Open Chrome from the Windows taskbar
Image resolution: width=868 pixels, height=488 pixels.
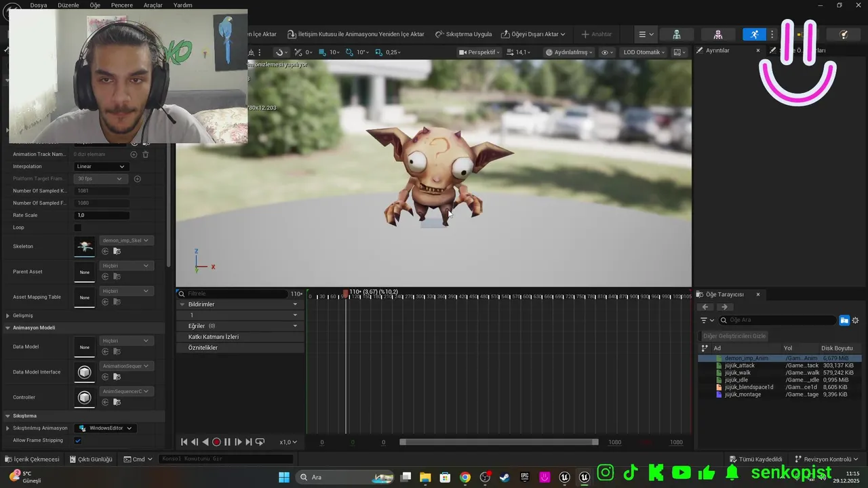tap(465, 477)
